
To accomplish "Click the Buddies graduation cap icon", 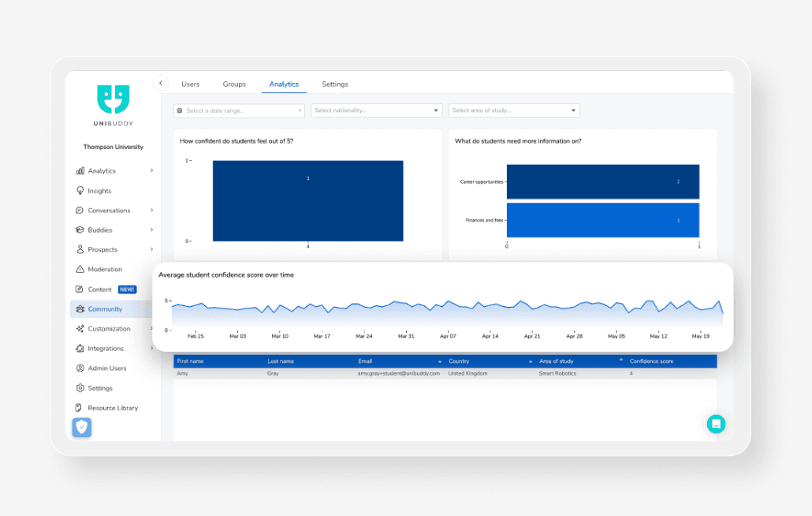I will pos(80,230).
